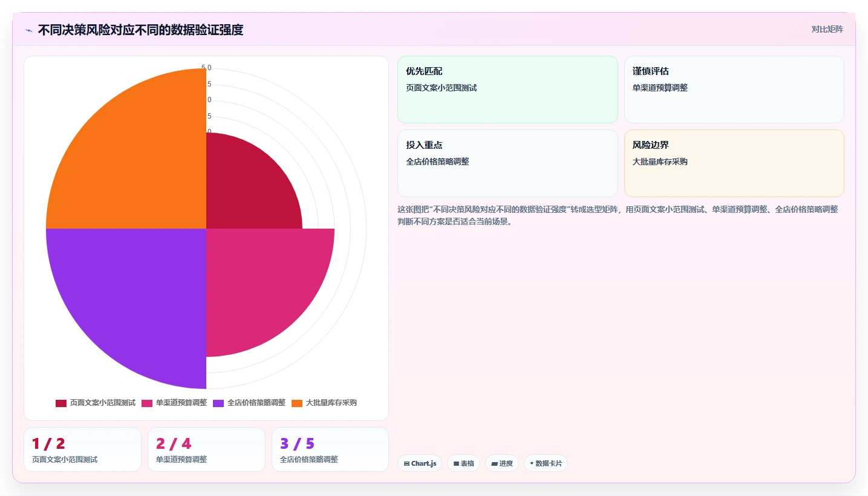Click the 全店价格策略调整 legend label
This screenshot has width=868, height=496.
pyautogui.click(x=256, y=403)
